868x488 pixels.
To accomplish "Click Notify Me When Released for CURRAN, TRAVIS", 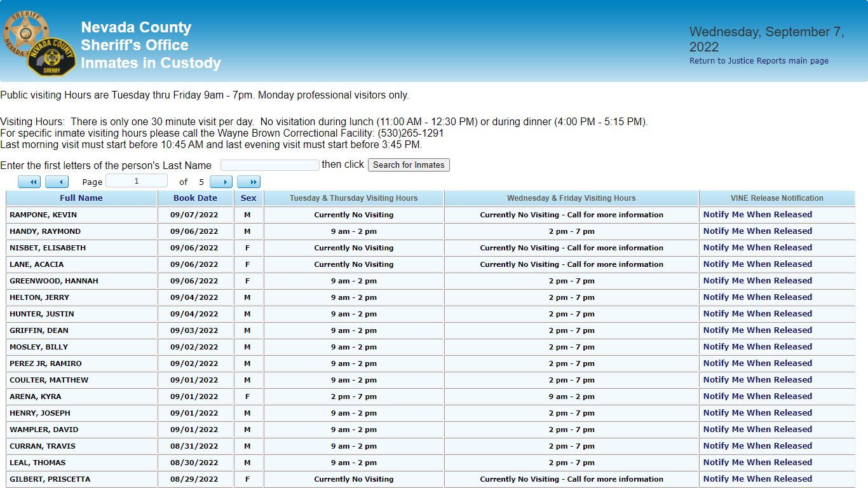I will pyautogui.click(x=757, y=446).
